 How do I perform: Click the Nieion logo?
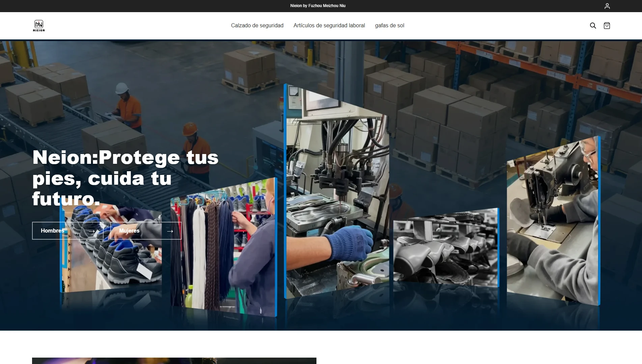click(x=39, y=26)
